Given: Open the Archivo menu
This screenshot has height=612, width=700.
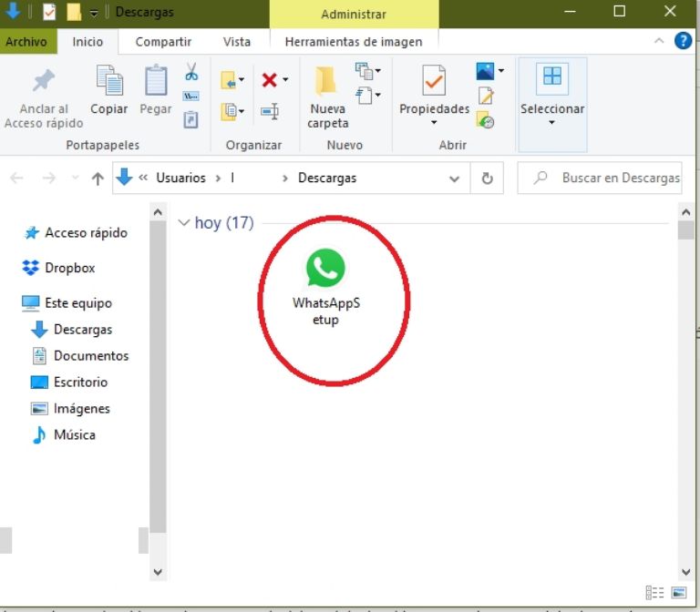Looking at the screenshot, I should click(26, 42).
